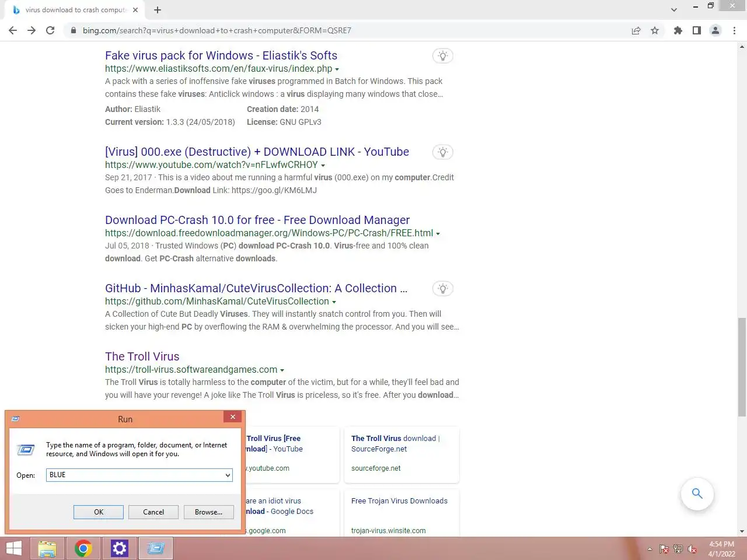Click the Open text field in Run dialog
The width and height of the screenshot is (747, 560).
135,475
